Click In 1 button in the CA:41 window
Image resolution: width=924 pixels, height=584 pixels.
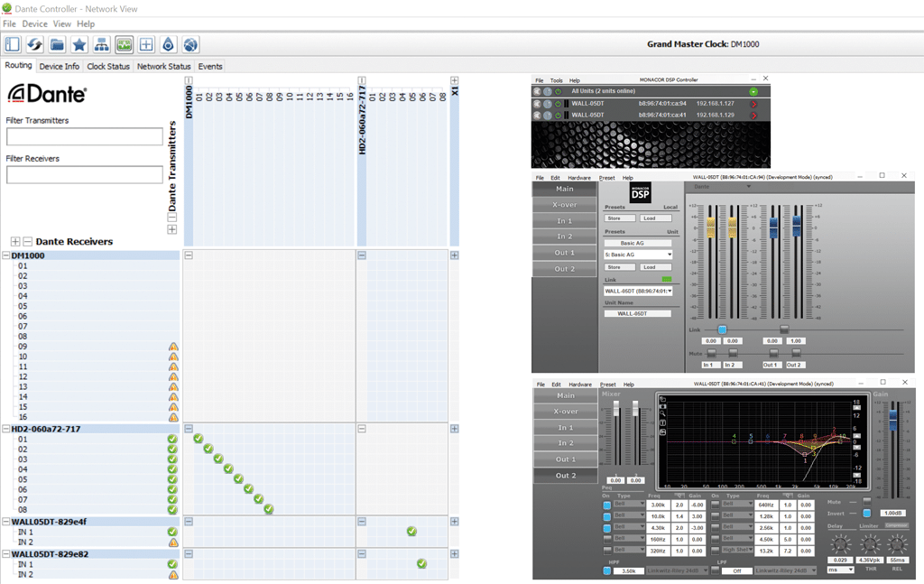(565, 427)
